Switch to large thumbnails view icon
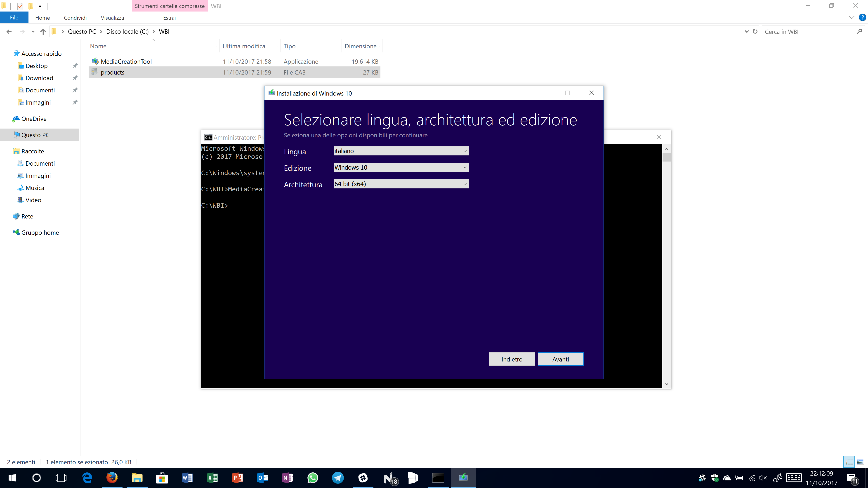Viewport: 868px width, 488px height. click(x=860, y=462)
